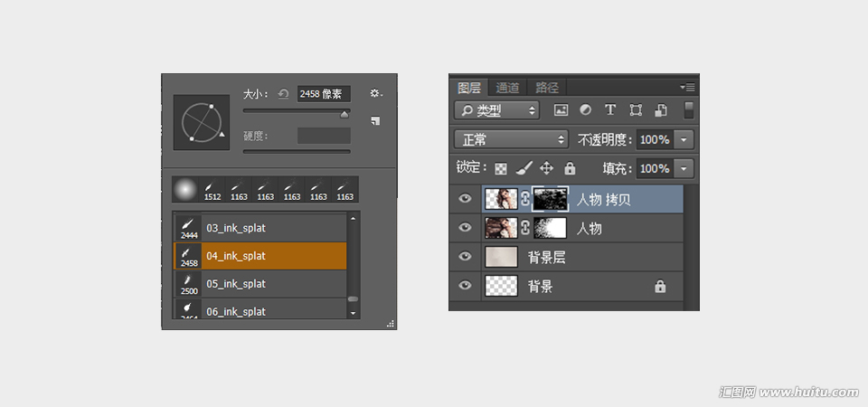Select the 03_ink_splat brush
The image size is (868, 407).
point(260,228)
